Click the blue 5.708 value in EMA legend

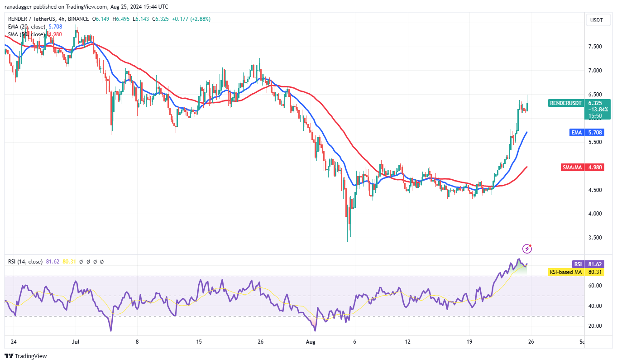(x=54, y=27)
